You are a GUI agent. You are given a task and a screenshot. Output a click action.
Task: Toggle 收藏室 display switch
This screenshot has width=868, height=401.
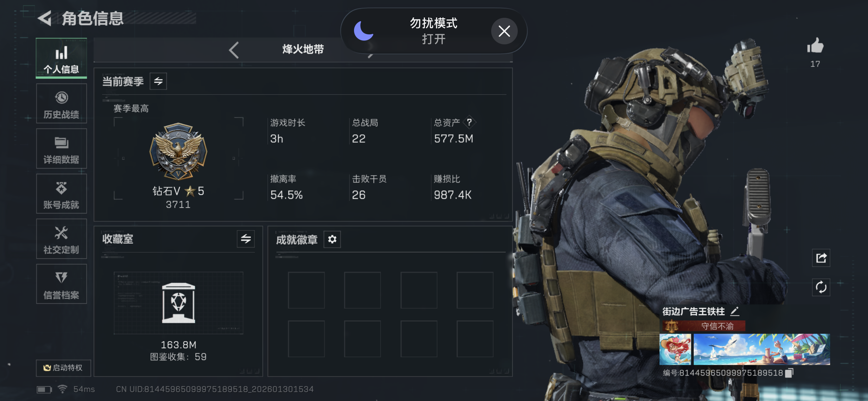246,239
